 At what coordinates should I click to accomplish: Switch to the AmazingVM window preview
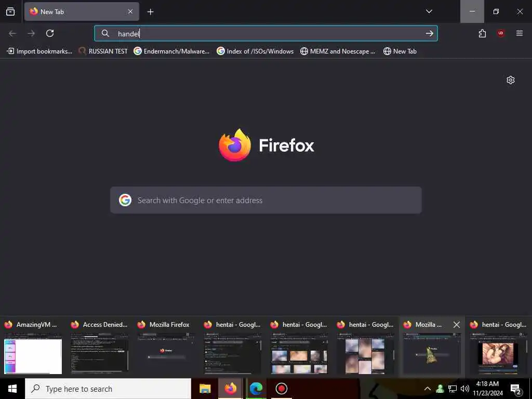(33, 347)
